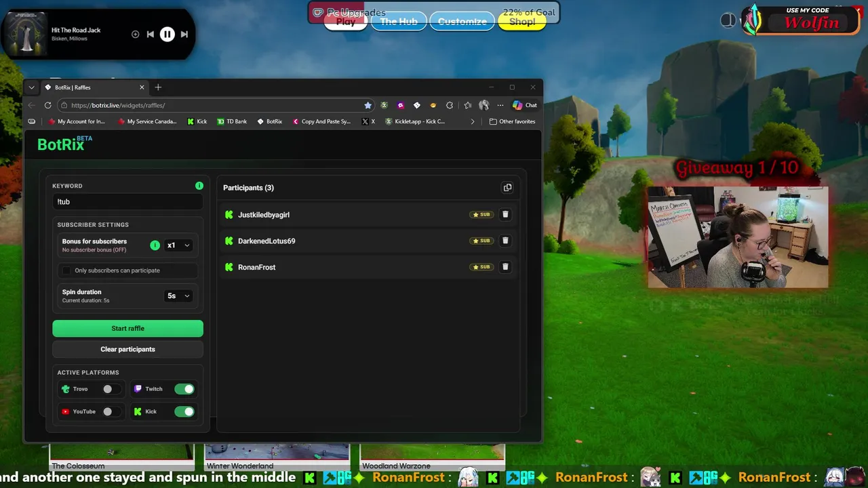Open the green creature extension icon
Viewport: 868px width, 488px height.
[384, 105]
